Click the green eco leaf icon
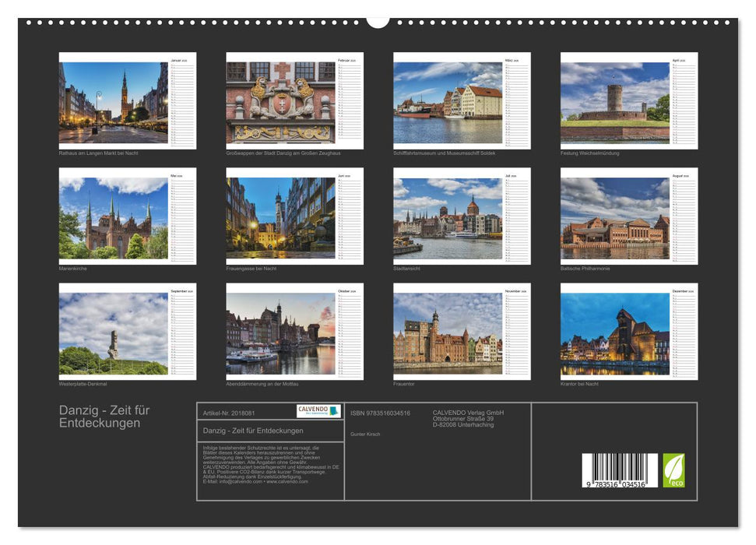 (x=673, y=470)
